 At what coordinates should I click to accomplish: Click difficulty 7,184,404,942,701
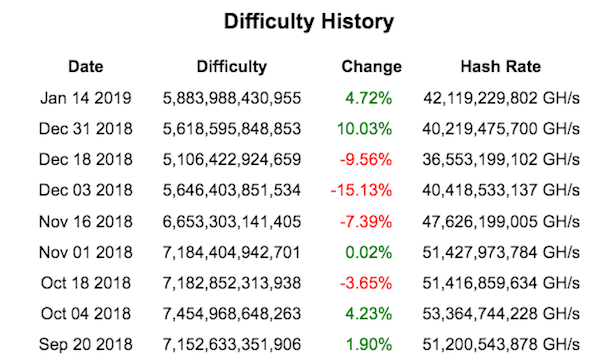click(x=232, y=253)
